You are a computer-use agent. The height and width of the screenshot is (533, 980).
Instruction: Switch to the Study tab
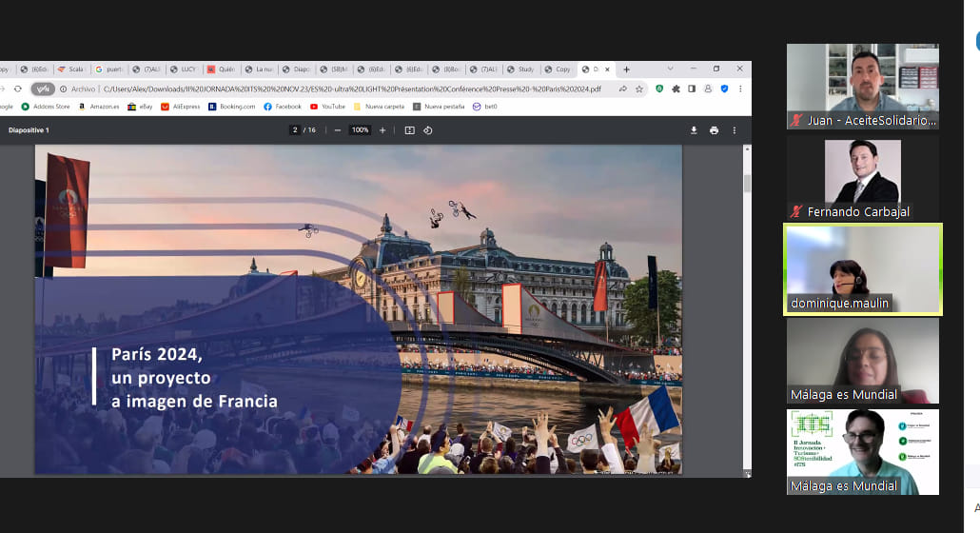[520, 69]
